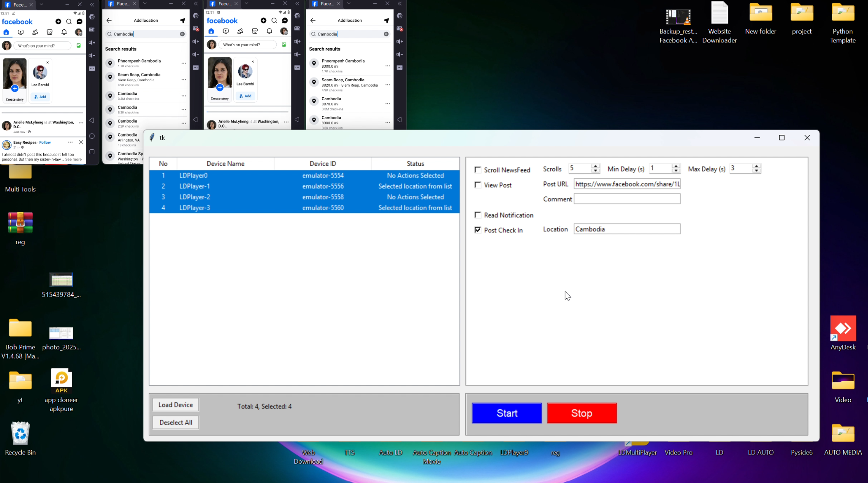
Task: Click the Status column header
Action: 415,164
